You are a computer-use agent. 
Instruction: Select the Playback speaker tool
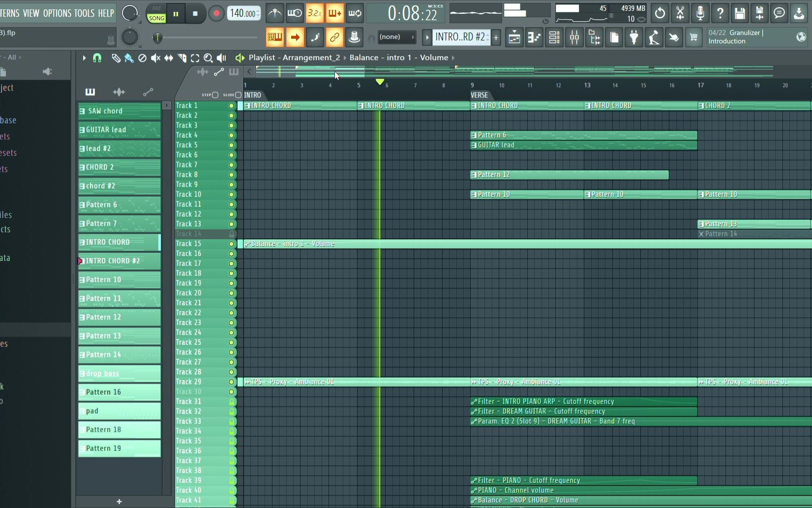point(221,58)
